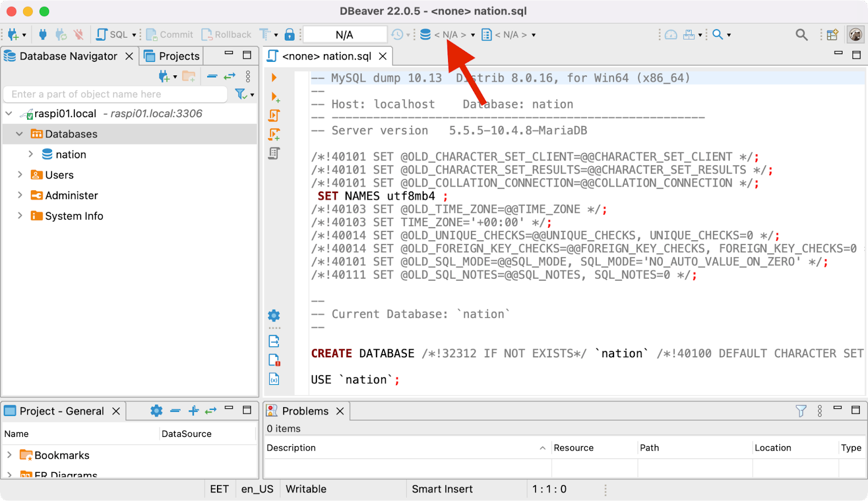Toggle the navigator filter funnel icon
Viewport: 868px width, 501px height.
(x=241, y=94)
